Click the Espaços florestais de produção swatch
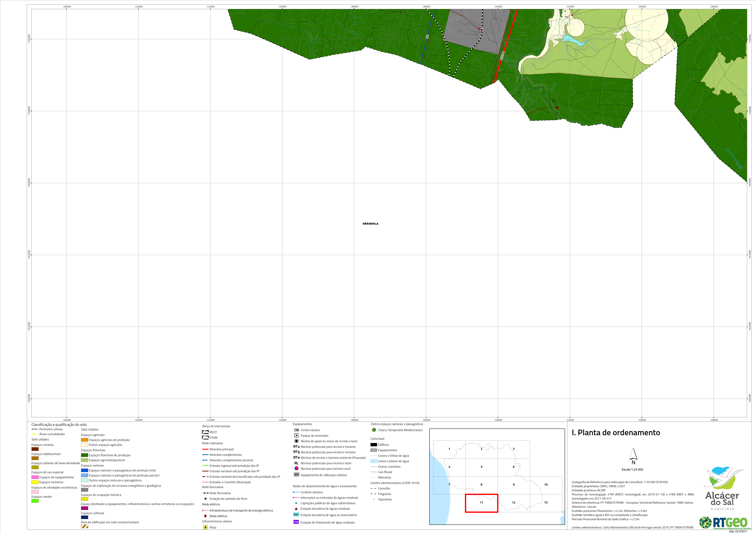 (85, 455)
